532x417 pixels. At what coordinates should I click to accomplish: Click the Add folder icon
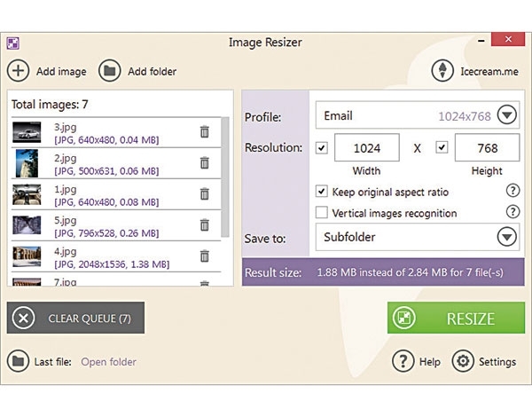(110, 71)
